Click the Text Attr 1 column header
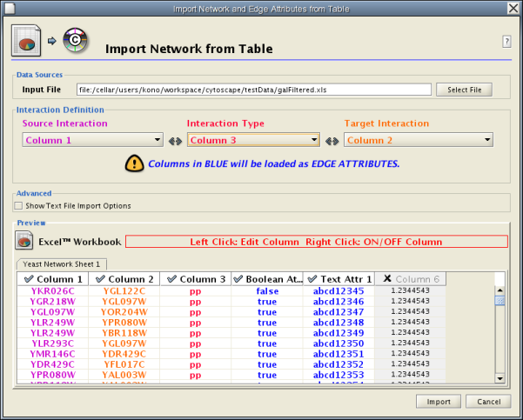This screenshot has height=420, width=523. (340, 279)
